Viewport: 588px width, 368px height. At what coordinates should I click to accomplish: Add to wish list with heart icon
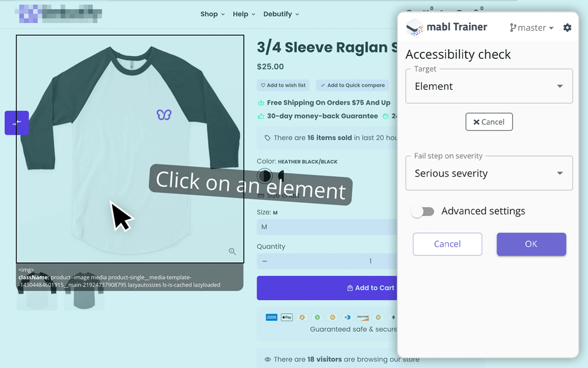click(283, 85)
